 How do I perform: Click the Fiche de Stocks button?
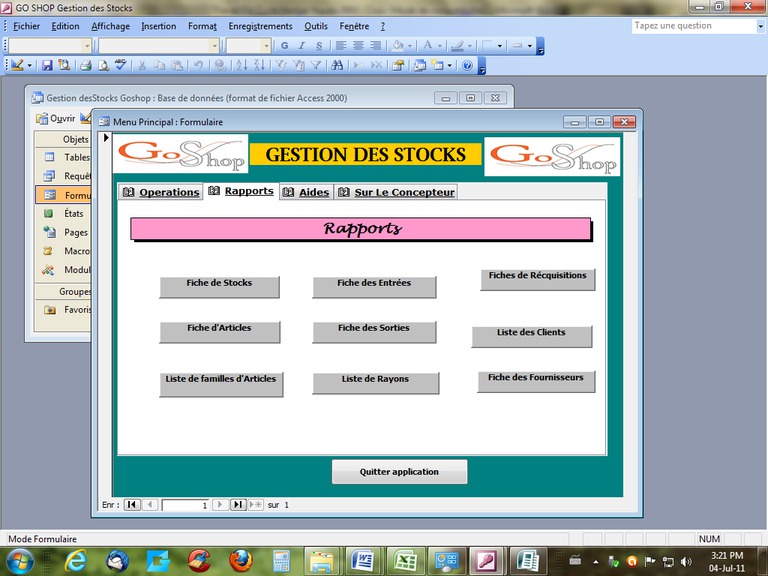pos(219,285)
